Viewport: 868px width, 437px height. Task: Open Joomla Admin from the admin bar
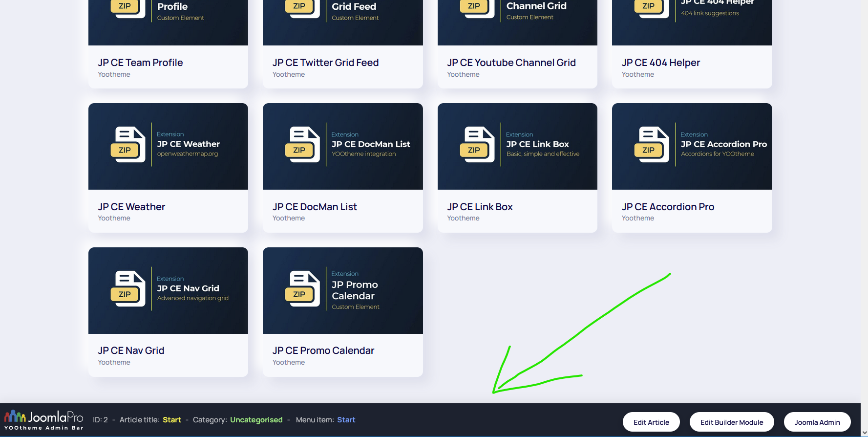tap(817, 422)
